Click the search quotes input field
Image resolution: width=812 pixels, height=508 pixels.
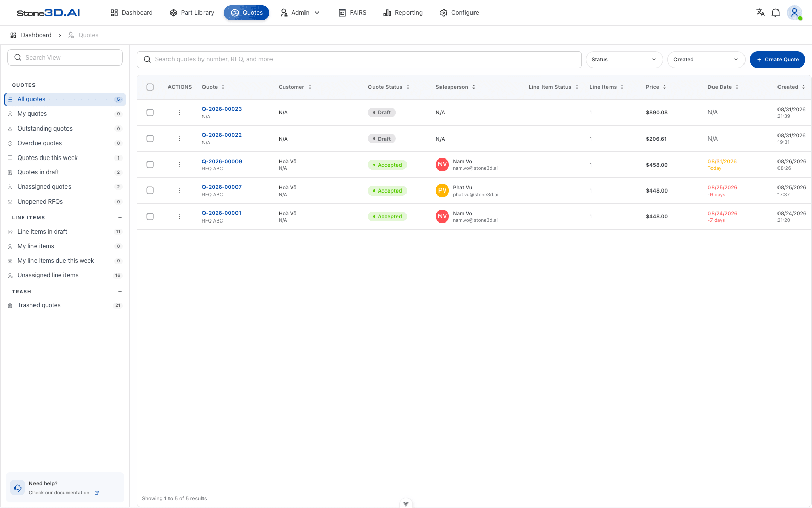[359, 59]
